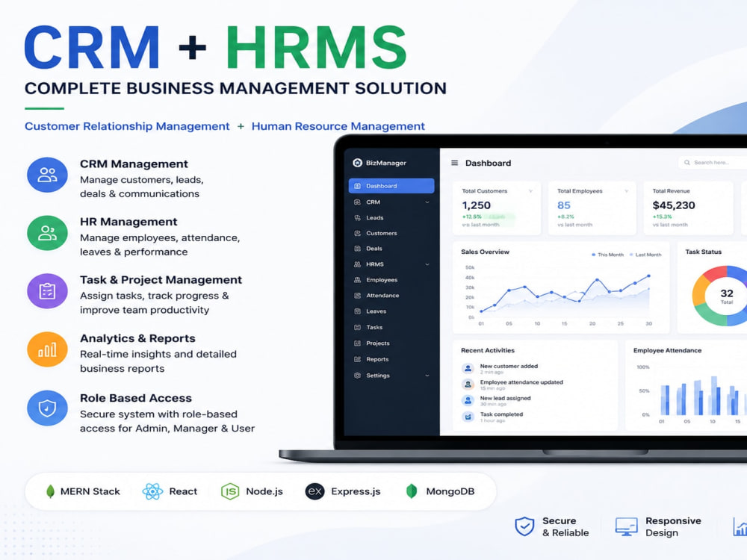Click the BizManager logo icon

357,163
